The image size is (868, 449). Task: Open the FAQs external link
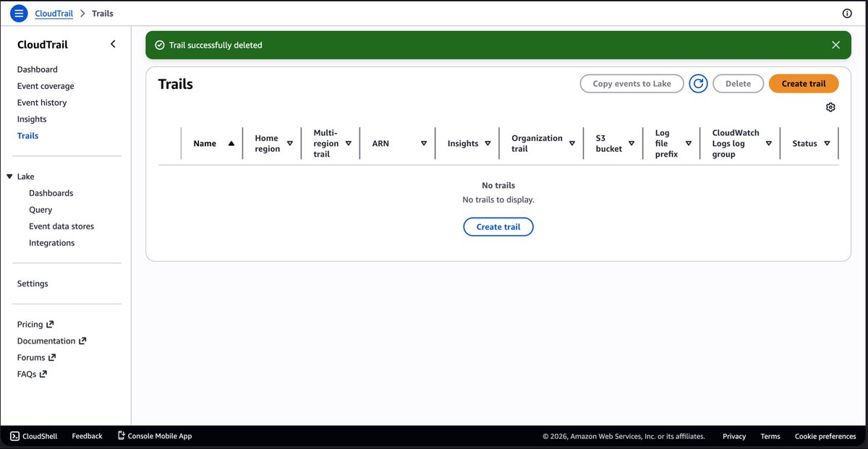(x=32, y=375)
